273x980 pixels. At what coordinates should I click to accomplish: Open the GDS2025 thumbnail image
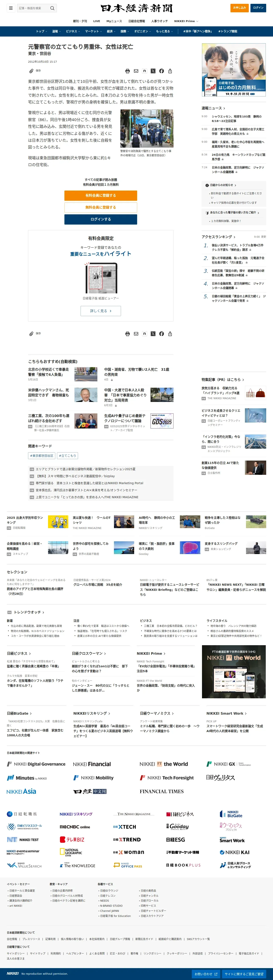click(x=162, y=421)
